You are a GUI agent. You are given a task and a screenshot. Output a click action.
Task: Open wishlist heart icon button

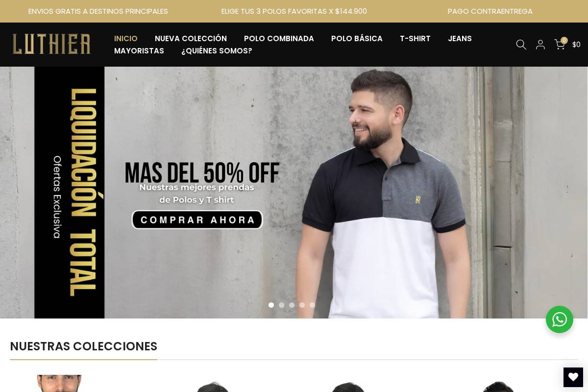tap(573, 377)
